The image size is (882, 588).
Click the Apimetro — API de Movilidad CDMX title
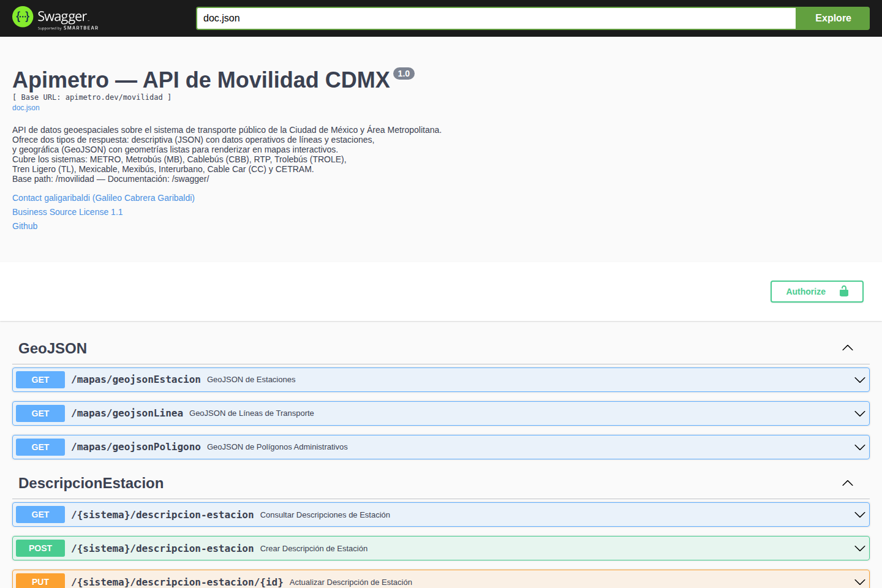coord(201,80)
